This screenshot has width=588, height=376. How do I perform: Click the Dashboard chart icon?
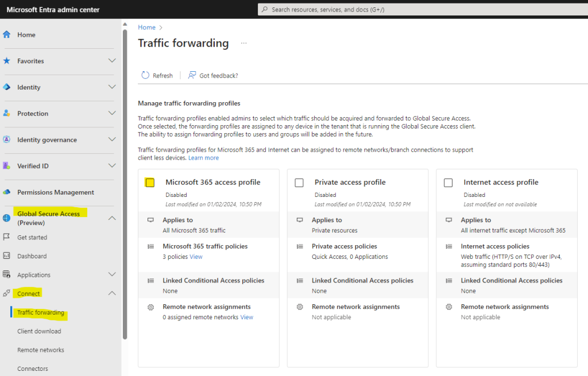(7, 255)
